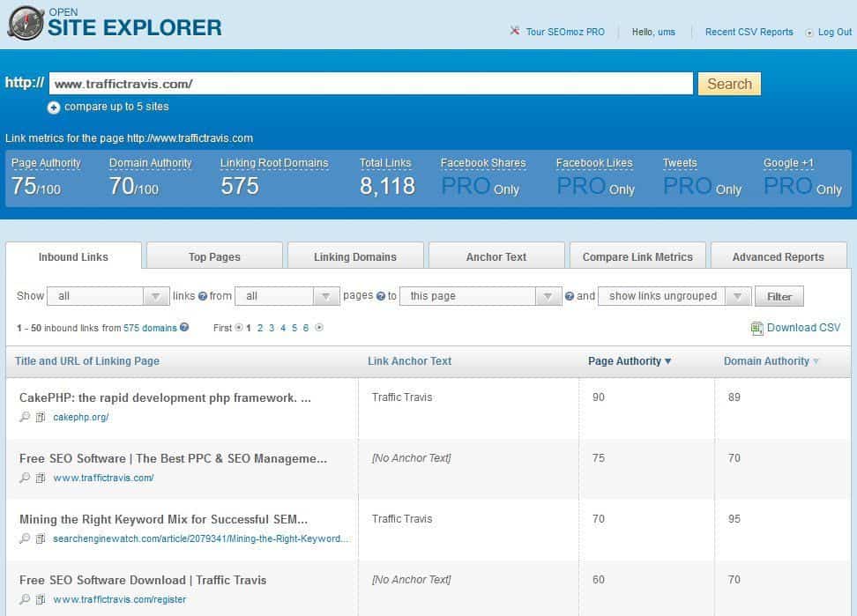Expand the compare up to 5 sites option
Image resolution: width=857 pixels, height=616 pixels.
pyautogui.click(x=53, y=107)
